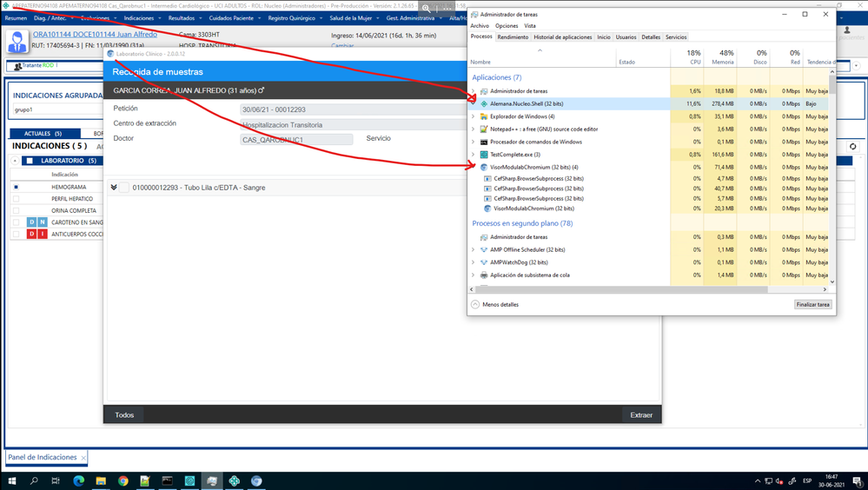Click the Task Manager horizontal scrollbar

(x=626, y=289)
